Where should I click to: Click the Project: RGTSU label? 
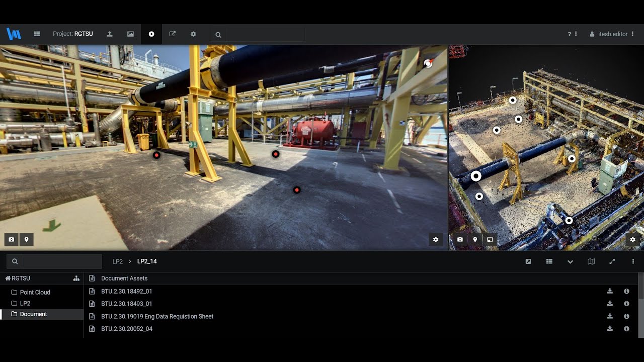click(x=73, y=34)
